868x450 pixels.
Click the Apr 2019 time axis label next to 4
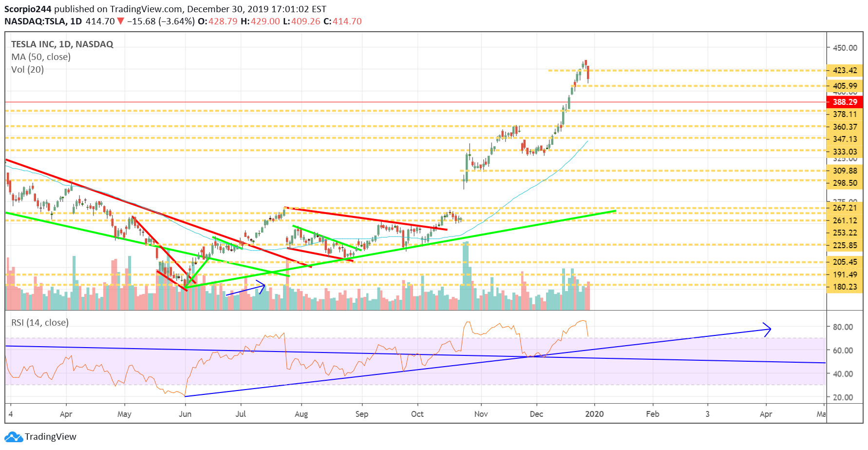coord(66,414)
